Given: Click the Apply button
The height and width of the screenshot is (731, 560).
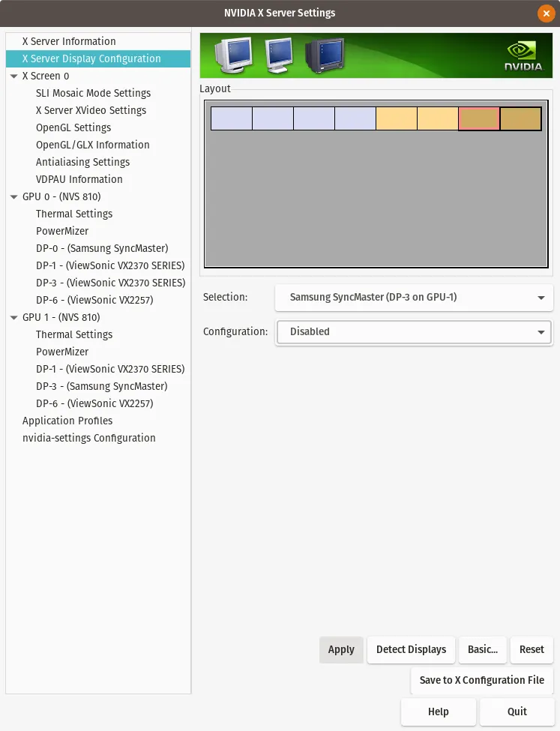Looking at the screenshot, I should click(x=341, y=649).
